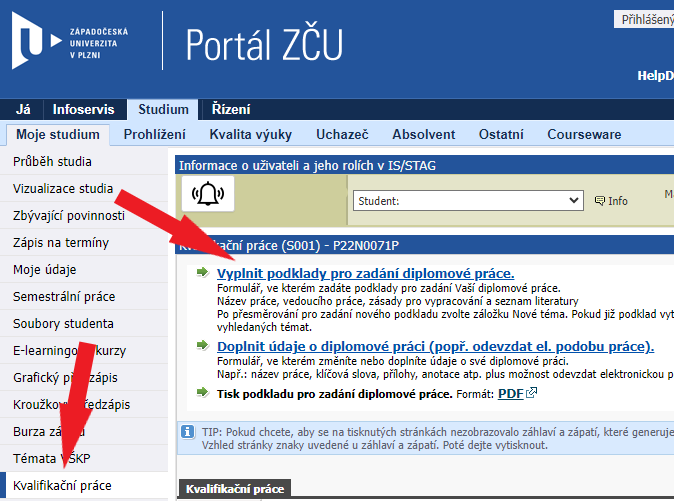This screenshot has width=674, height=501.
Task: Click Vyplnit podklady pro zadání diplomové práce link
Action: point(365,273)
